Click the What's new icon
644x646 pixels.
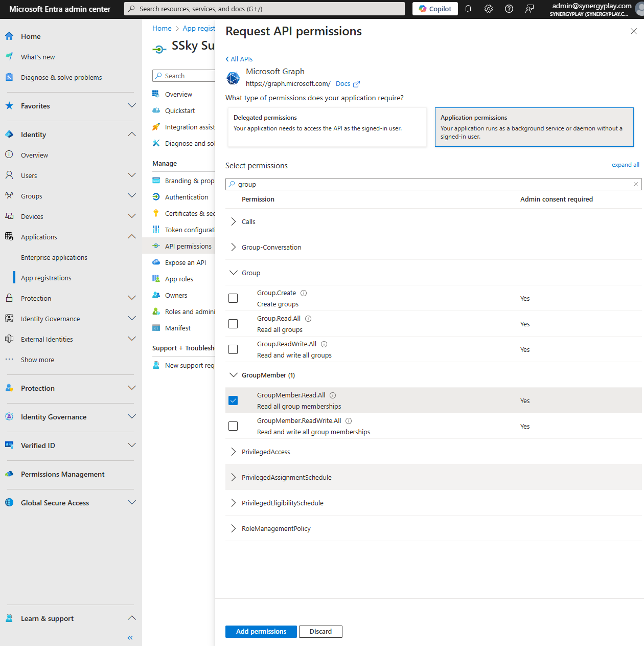pyautogui.click(x=9, y=57)
